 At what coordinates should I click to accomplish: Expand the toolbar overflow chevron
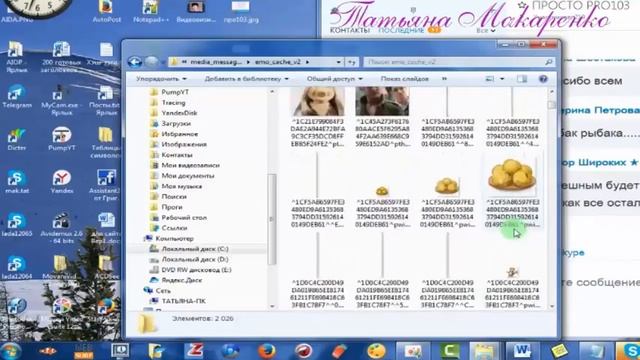coord(444,79)
